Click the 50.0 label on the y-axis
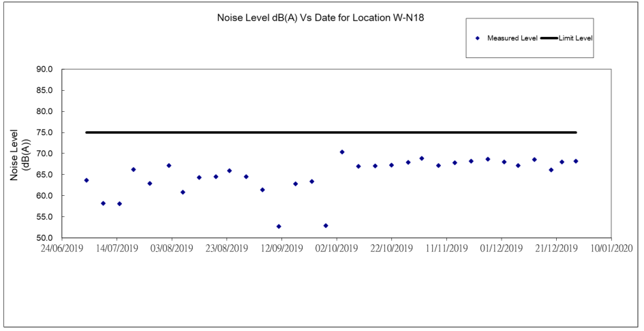Screen dimensions: 644x331 pos(45,238)
